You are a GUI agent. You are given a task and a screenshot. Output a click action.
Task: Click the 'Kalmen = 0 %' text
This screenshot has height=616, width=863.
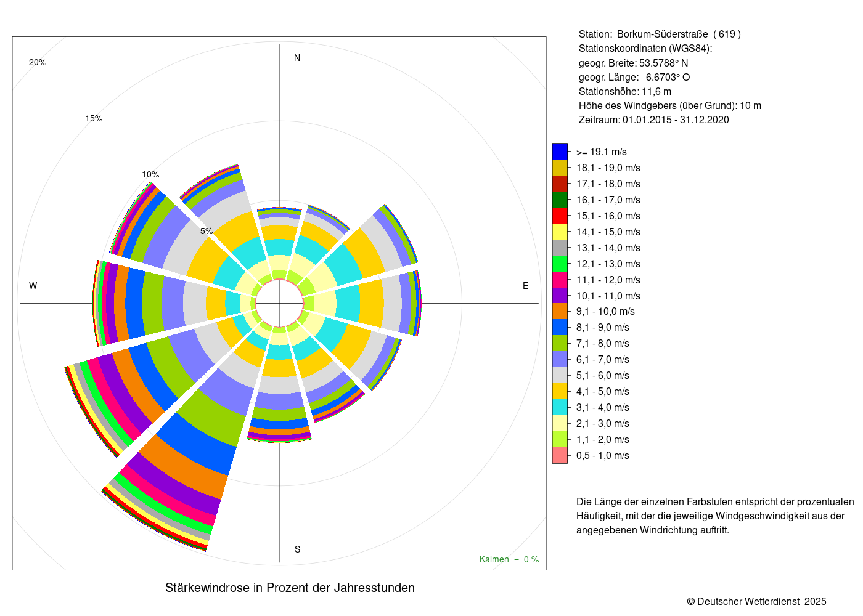509,559
